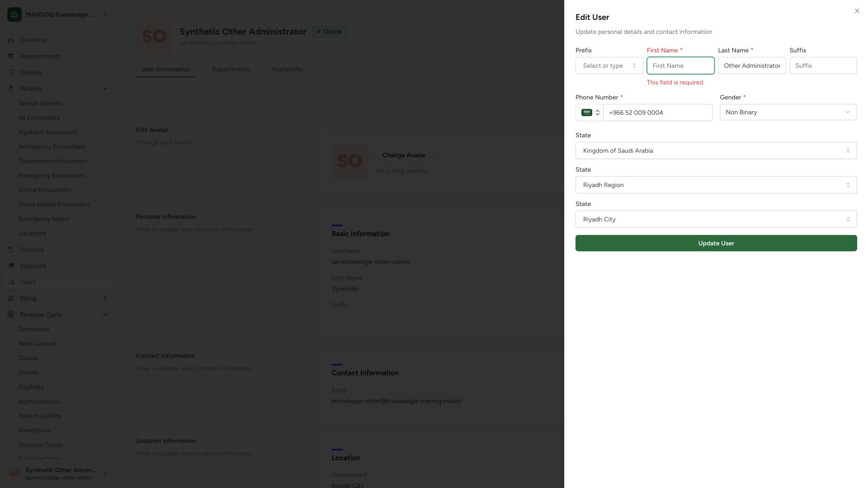
Task: Open Emergency board in sidebar
Action: coord(43,219)
